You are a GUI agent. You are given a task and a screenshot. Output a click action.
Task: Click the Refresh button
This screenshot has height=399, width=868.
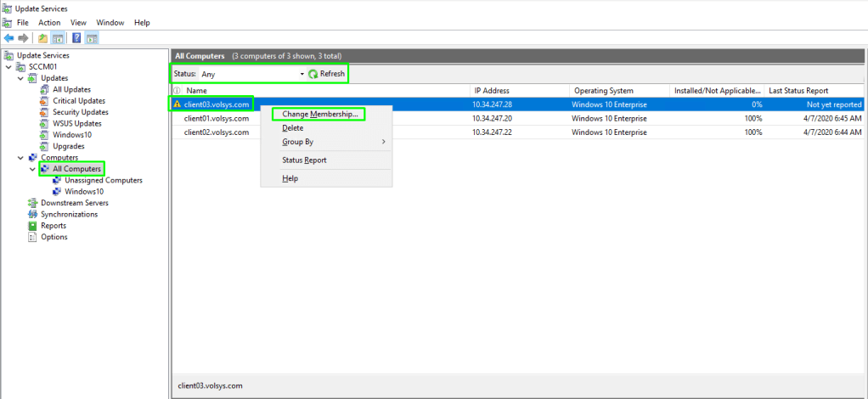(327, 74)
